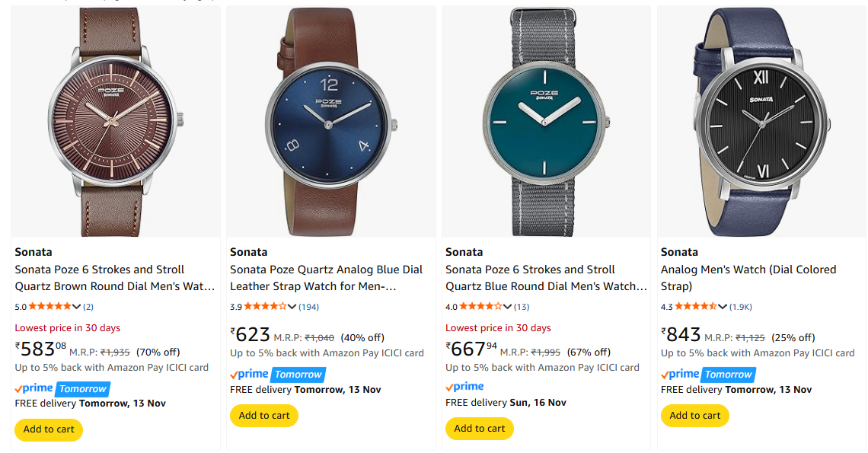This screenshot has height=453, width=868.
Task: Add ₹623 blue dial leather watch to cart
Action: click(x=264, y=416)
